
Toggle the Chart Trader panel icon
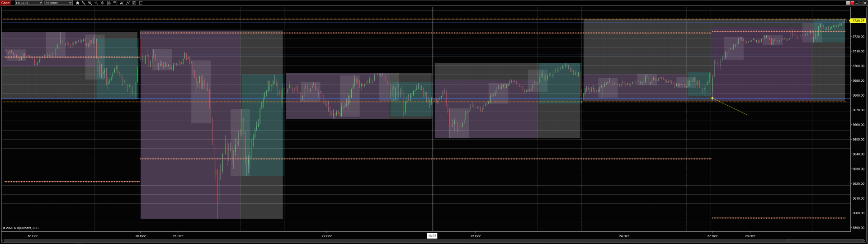click(x=115, y=3)
